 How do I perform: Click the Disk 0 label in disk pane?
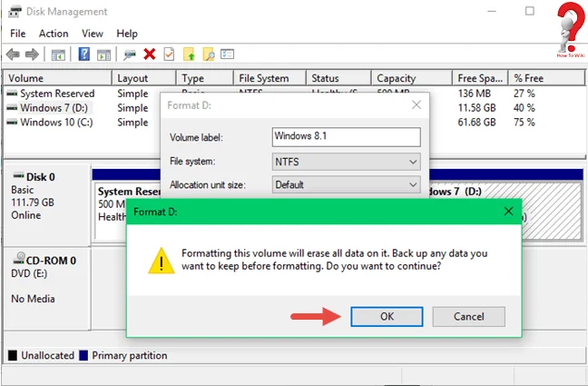click(x=41, y=177)
